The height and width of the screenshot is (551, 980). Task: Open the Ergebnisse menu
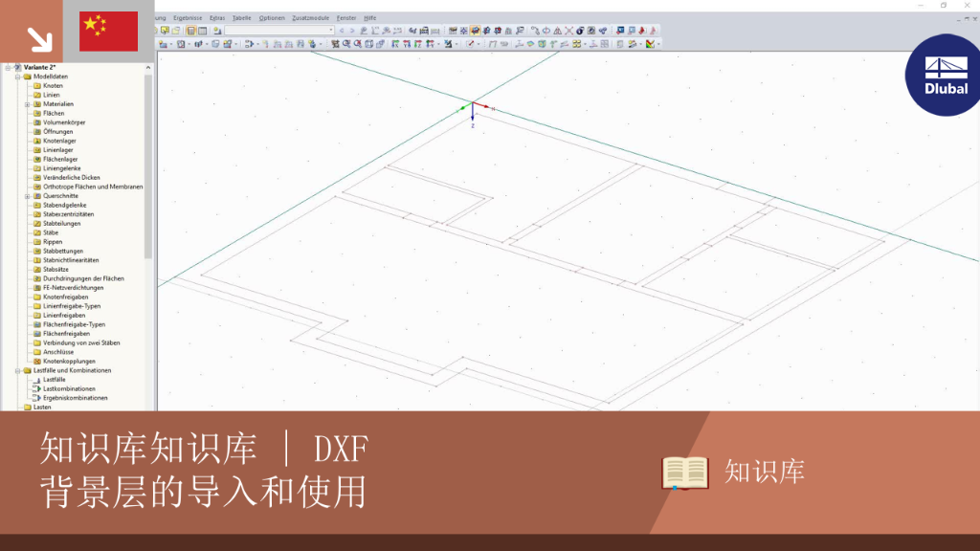(x=188, y=18)
